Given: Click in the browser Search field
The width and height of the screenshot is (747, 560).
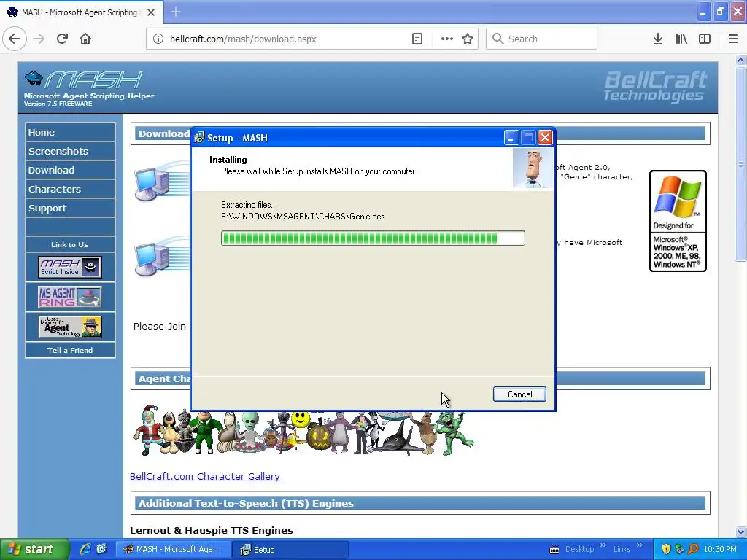Looking at the screenshot, I should (542, 39).
